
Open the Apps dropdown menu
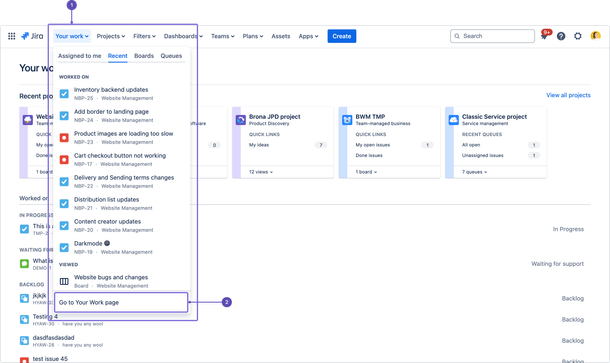coord(308,36)
